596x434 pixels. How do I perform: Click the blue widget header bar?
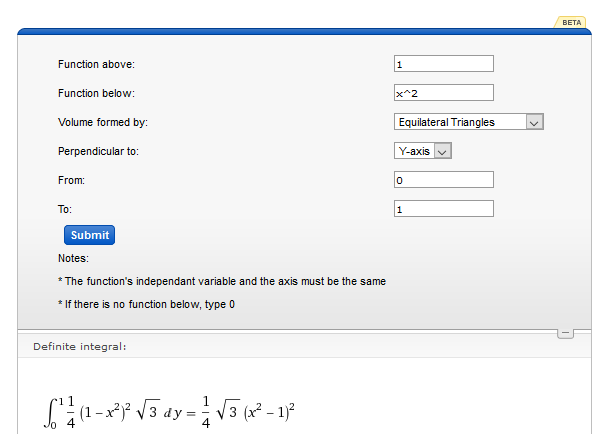click(304, 32)
